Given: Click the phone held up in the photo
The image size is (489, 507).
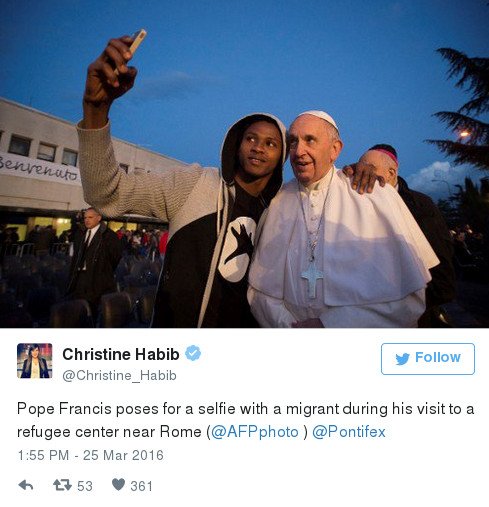Looking at the screenshot, I should [138, 42].
